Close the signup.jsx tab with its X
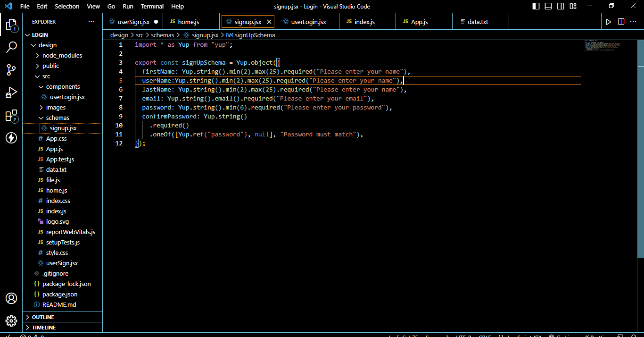The image size is (644, 337). [270, 22]
